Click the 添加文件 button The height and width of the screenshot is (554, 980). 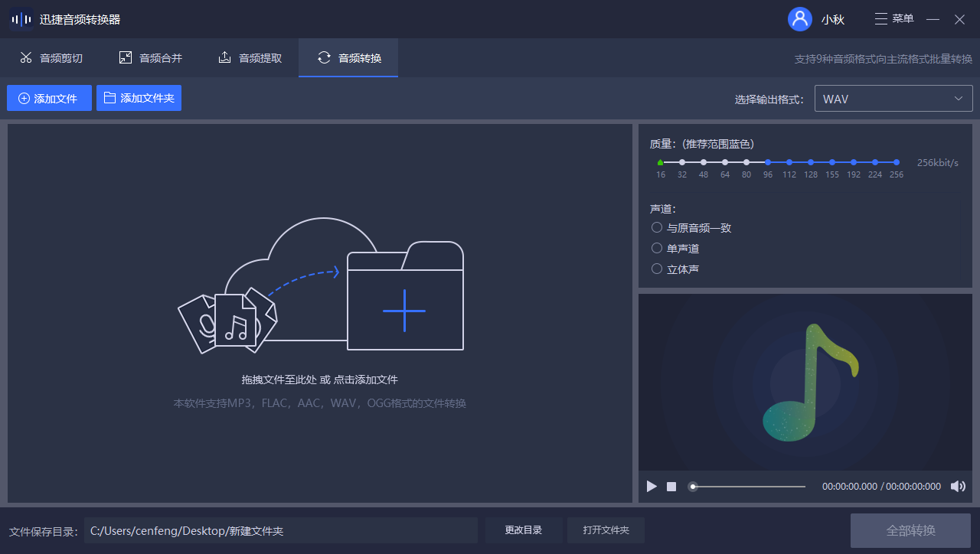(49, 98)
